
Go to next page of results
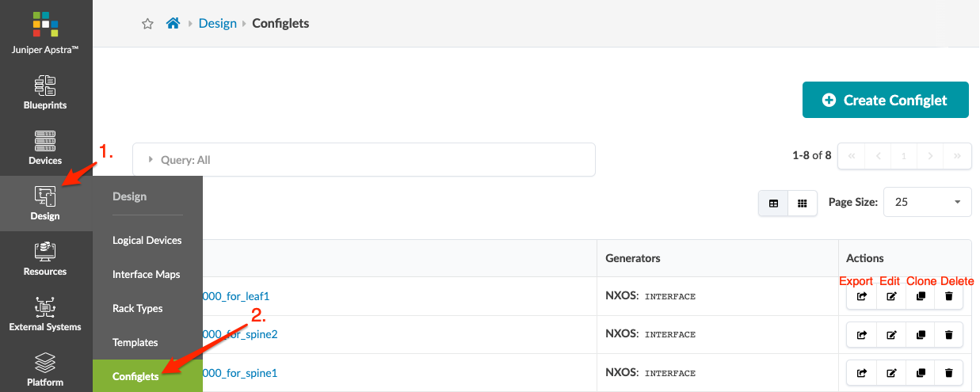[x=931, y=156]
